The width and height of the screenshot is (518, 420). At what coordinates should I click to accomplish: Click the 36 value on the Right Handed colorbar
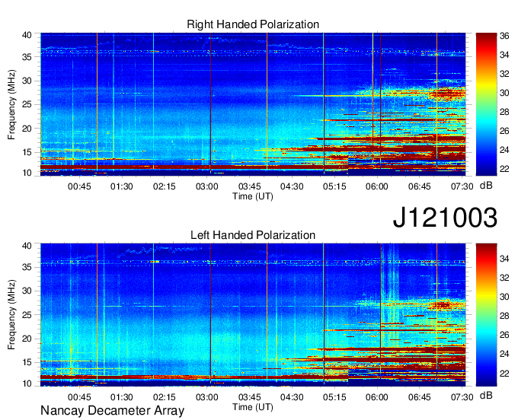pyautogui.click(x=504, y=36)
